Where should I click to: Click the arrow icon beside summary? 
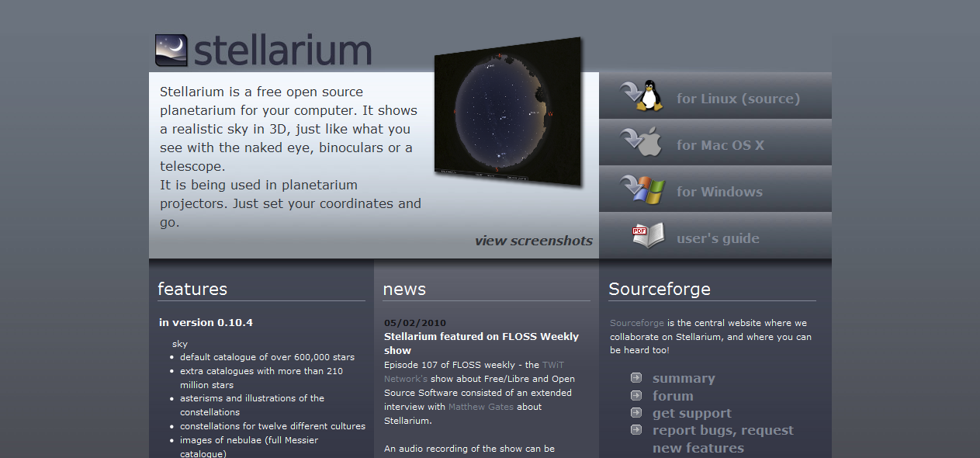(x=635, y=377)
